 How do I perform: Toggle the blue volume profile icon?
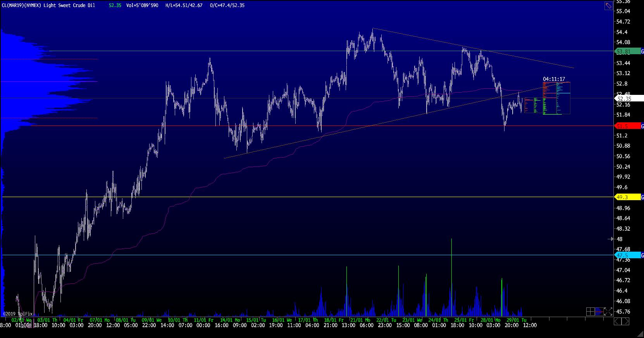click(x=599, y=312)
